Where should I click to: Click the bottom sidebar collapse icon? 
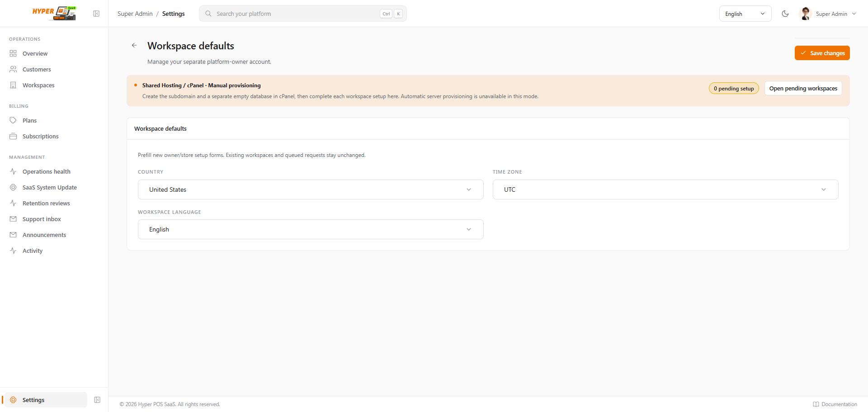[97, 400]
